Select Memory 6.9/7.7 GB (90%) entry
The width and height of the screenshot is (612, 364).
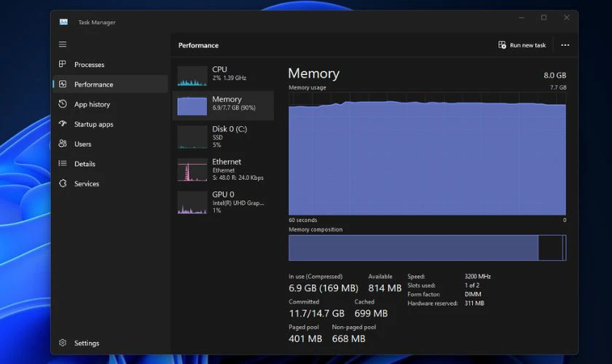click(x=223, y=106)
